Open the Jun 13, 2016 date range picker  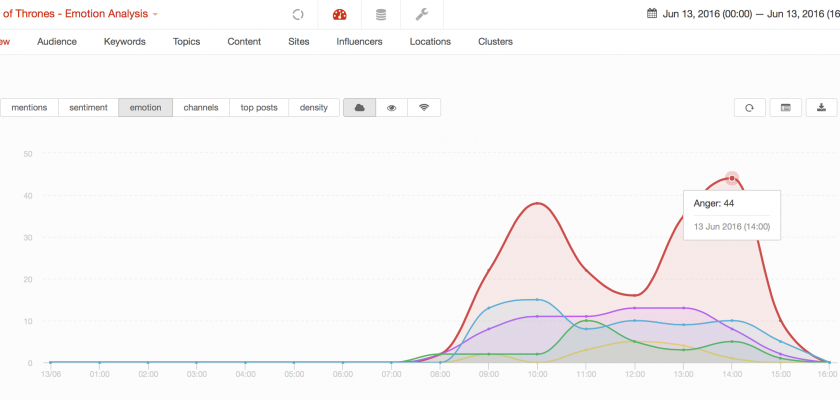tap(745, 14)
